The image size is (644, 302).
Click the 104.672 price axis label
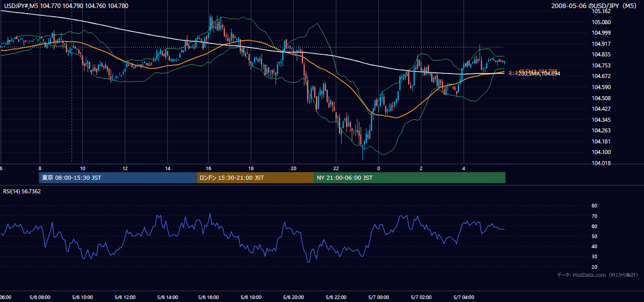point(601,76)
